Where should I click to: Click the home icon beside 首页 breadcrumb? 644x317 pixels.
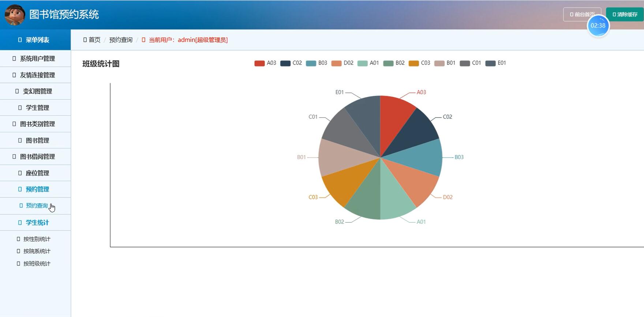pyautogui.click(x=85, y=40)
